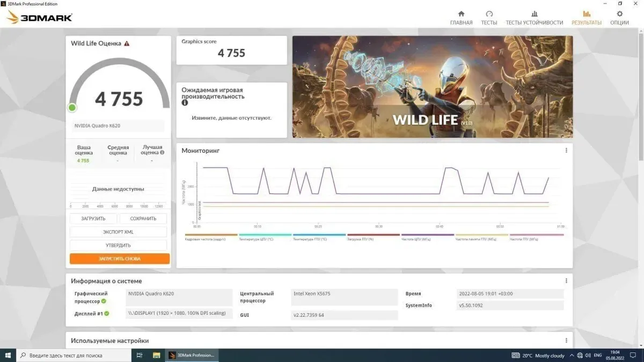Go to the ТЕСТЫ tab
The image size is (644, 362).
tap(489, 18)
